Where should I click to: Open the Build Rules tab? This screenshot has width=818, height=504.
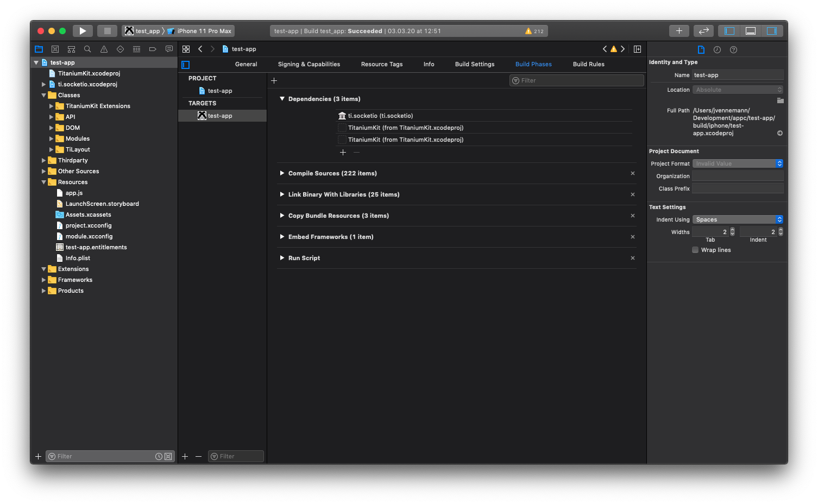[x=589, y=64]
